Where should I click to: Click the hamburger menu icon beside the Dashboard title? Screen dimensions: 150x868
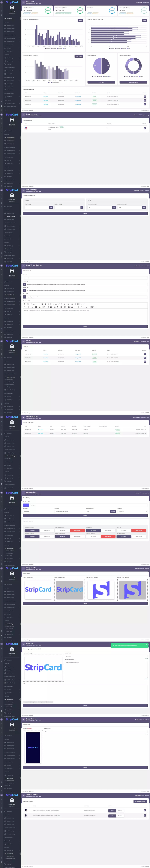(x=24, y=2)
